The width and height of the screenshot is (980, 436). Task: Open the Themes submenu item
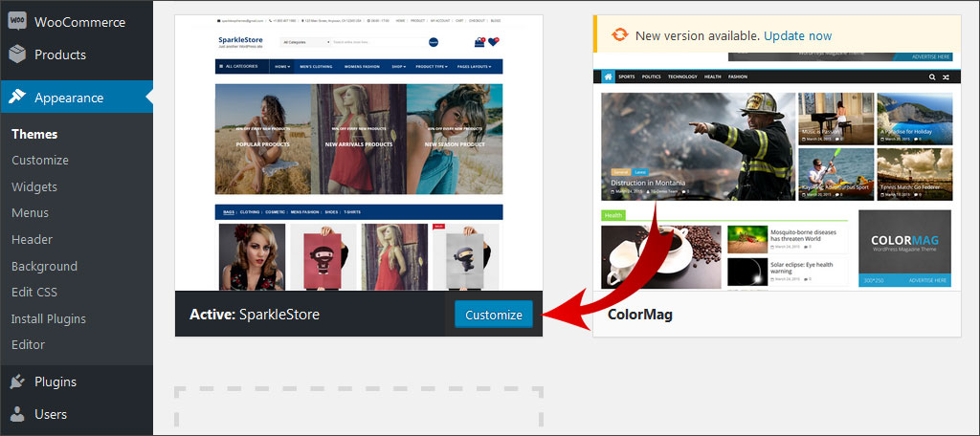coord(34,134)
